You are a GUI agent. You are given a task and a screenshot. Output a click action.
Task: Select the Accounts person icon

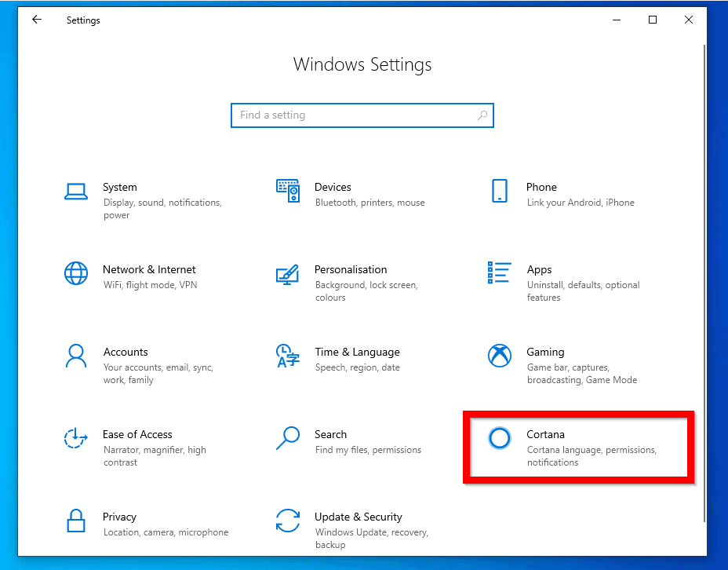coord(76,356)
